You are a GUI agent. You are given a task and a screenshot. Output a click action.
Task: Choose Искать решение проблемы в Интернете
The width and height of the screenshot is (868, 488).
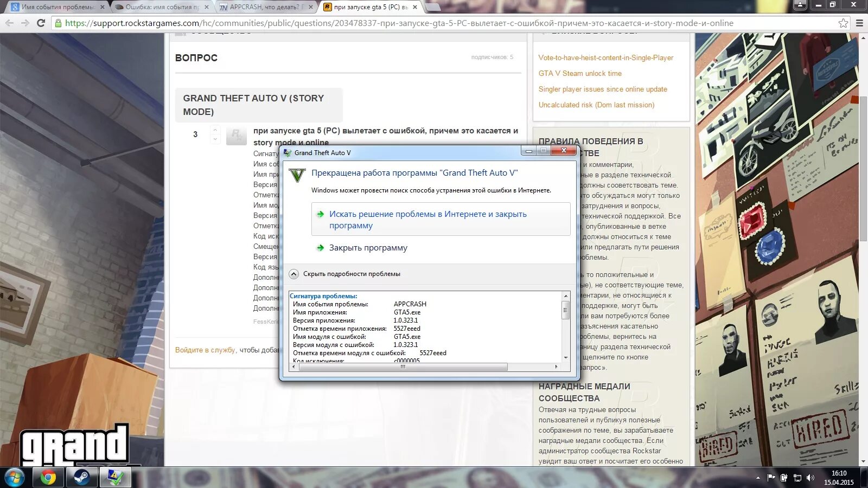[x=441, y=219]
